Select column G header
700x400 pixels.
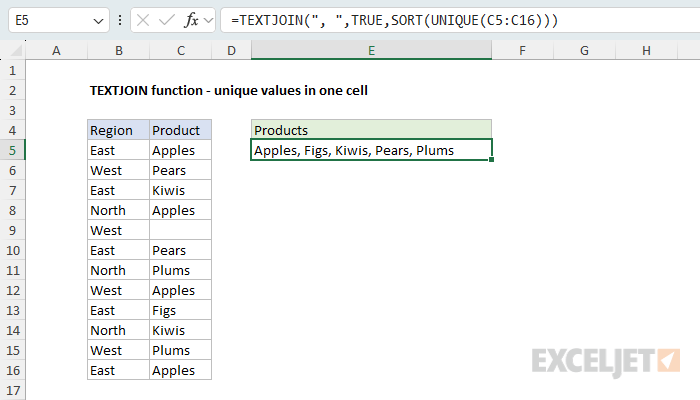pyautogui.click(x=584, y=50)
